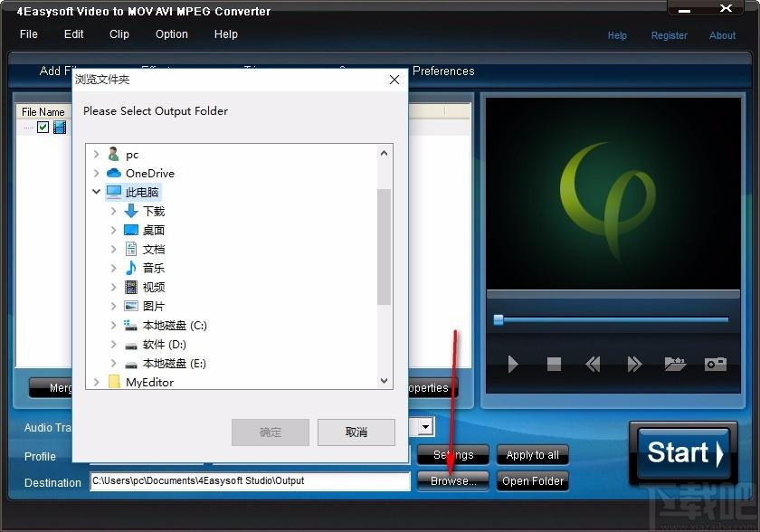This screenshot has height=532, width=760.
Task: Click the stop button in the preview player
Action: [554, 364]
